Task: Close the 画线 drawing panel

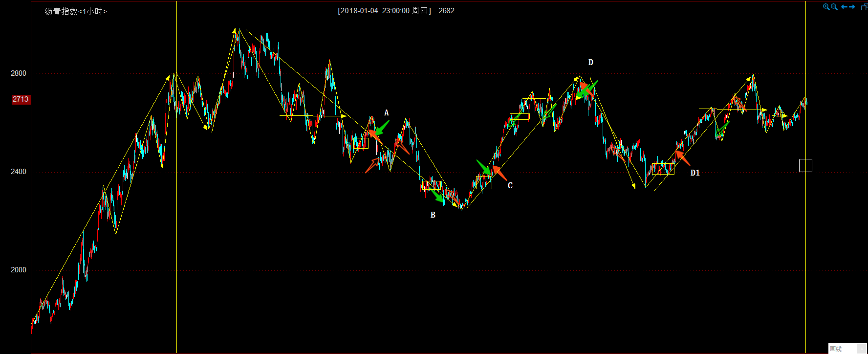Action: pos(862,349)
